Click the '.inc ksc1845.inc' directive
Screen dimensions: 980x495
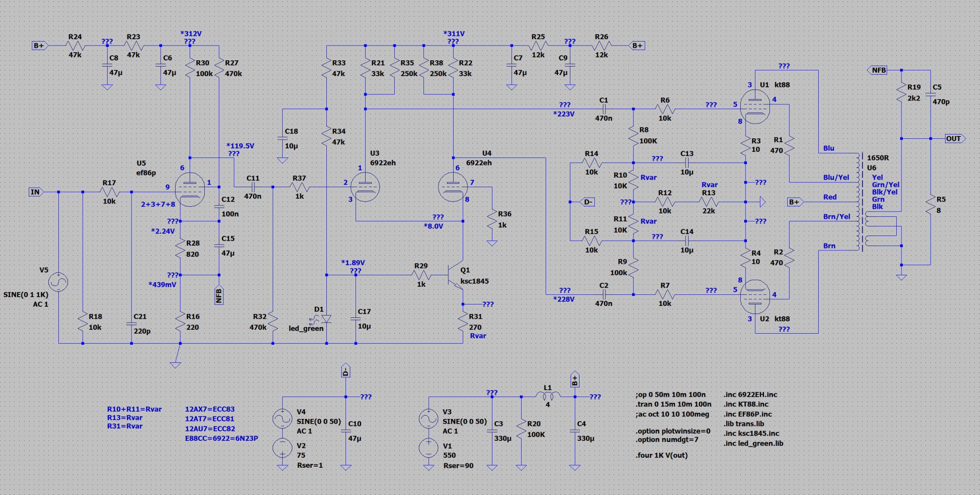point(751,433)
